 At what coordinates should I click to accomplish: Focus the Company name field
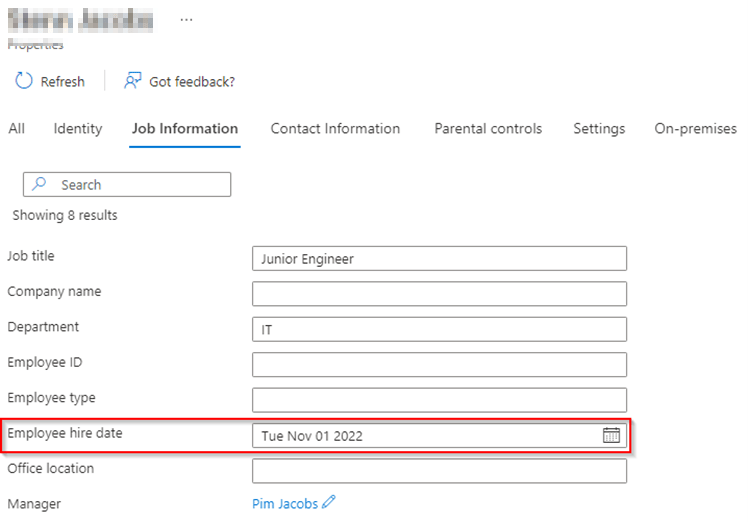click(x=439, y=294)
